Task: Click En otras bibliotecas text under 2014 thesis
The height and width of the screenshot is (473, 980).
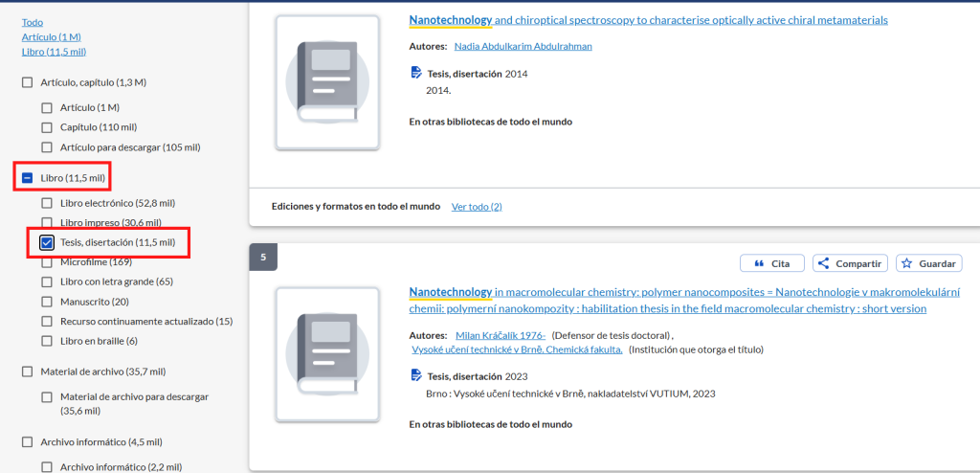Action: 491,122
